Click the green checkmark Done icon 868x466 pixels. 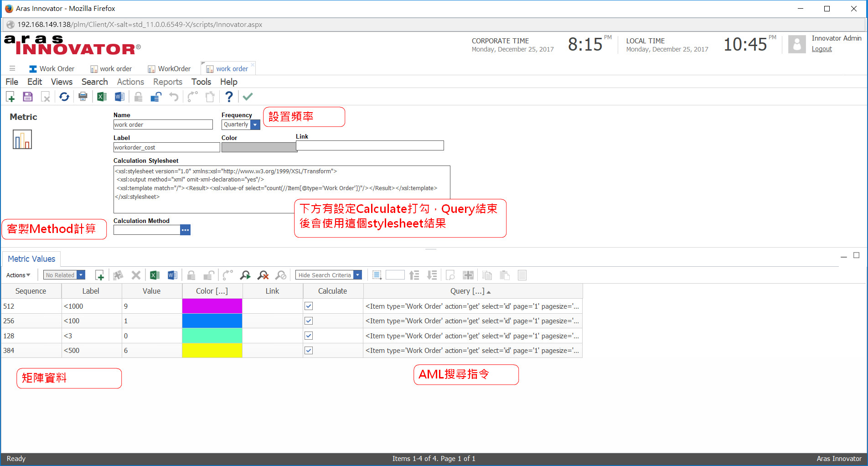point(248,97)
